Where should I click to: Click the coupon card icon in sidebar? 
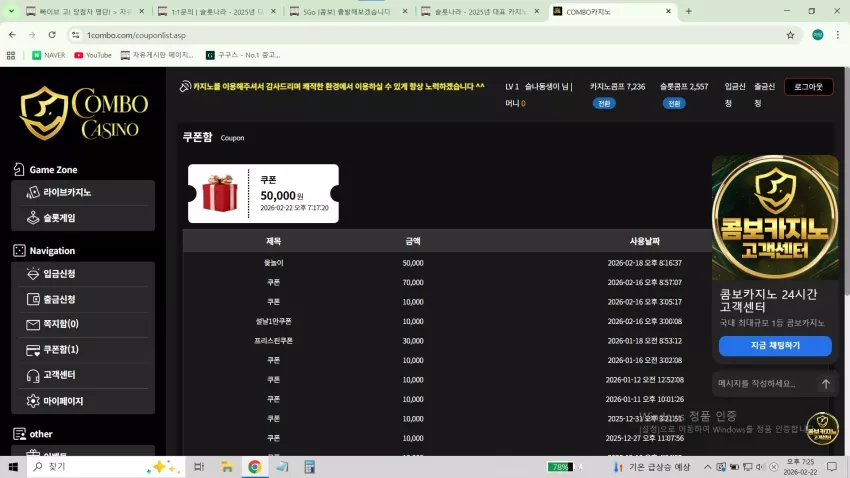33,350
